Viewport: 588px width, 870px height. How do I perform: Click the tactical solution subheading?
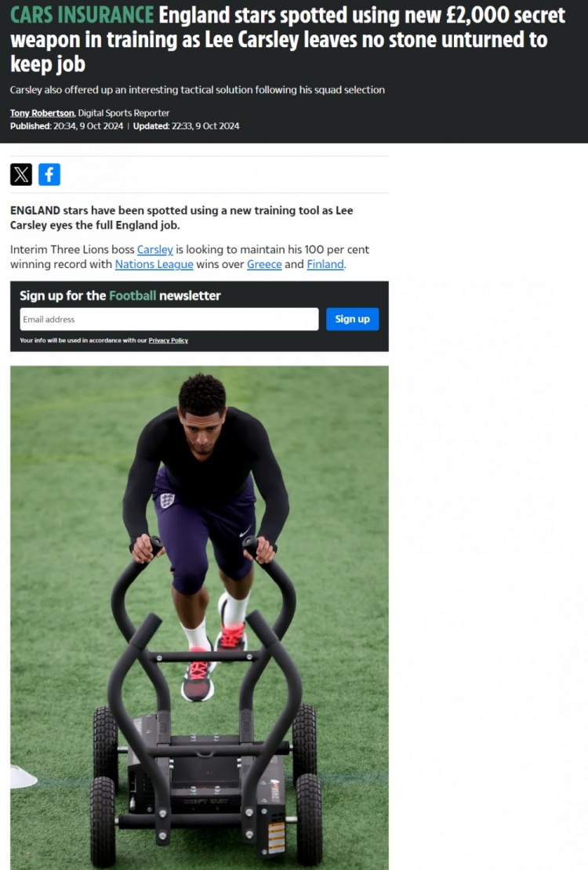pos(197,90)
